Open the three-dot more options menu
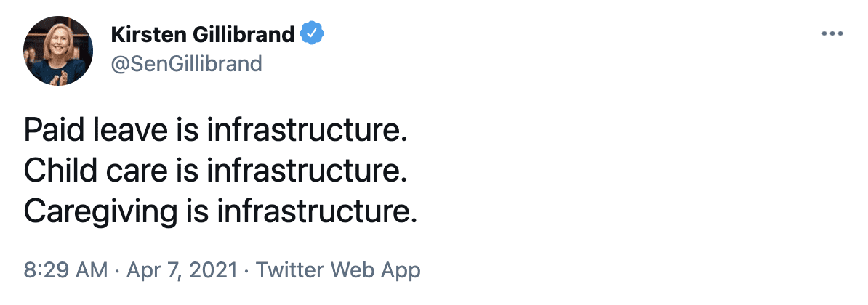Viewport: 868px width, 305px height. coord(832,34)
